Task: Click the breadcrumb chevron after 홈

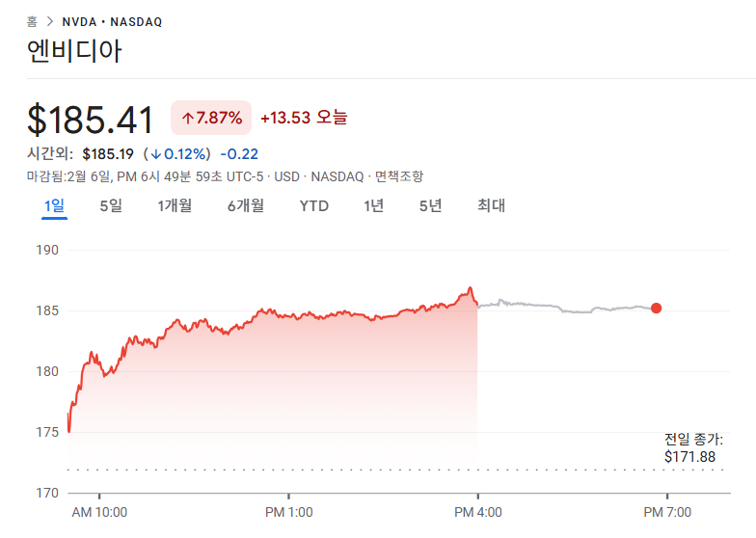Action: 48,21
